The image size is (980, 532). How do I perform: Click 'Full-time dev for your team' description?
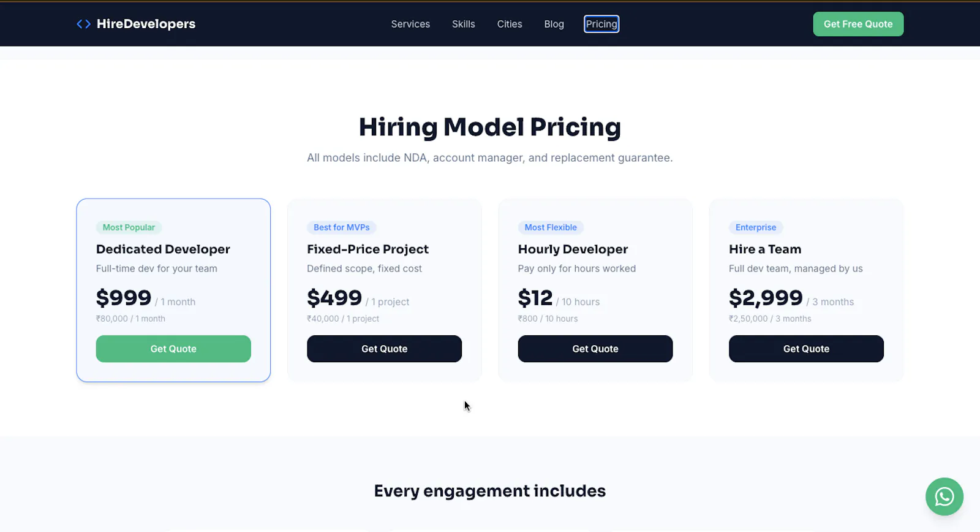157,268
